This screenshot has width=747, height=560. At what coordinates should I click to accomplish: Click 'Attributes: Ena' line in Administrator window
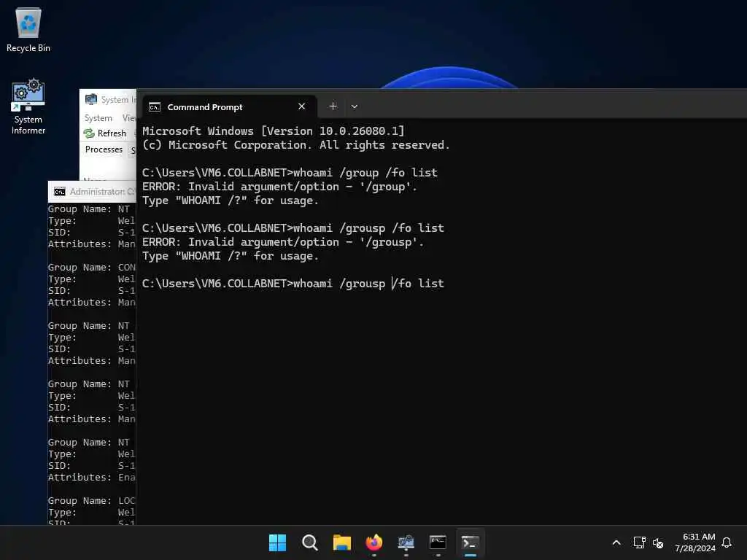point(92,477)
